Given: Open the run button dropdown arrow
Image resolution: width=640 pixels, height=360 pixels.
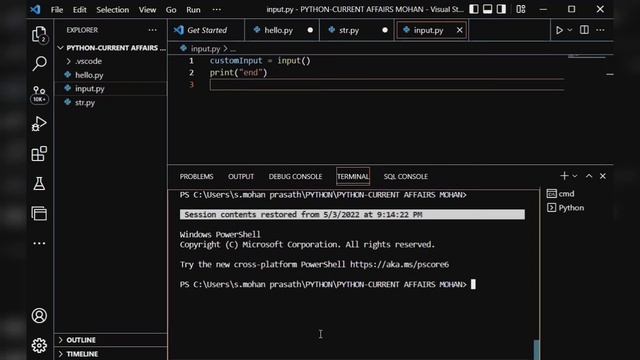Looking at the screenshot, I should [x=570, y=30].
